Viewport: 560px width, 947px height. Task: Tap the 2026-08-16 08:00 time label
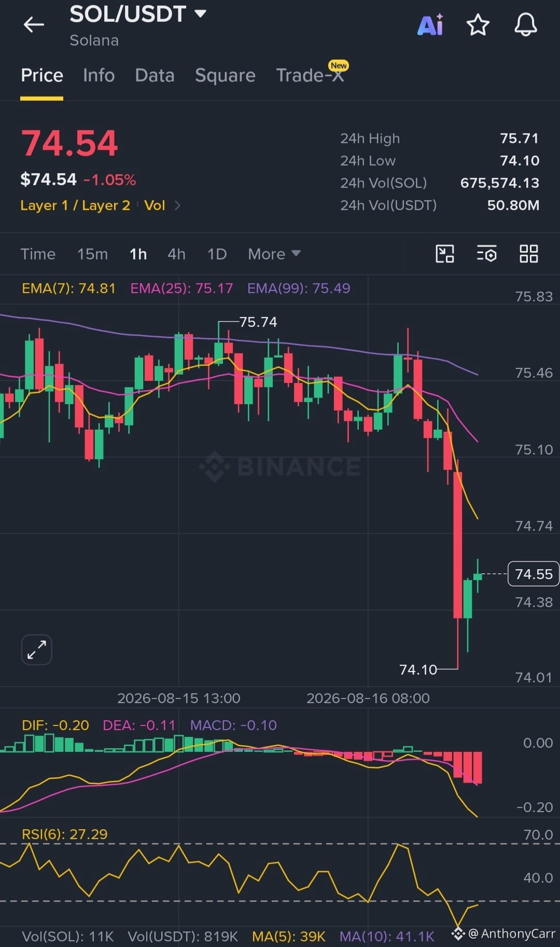point(368,698)
